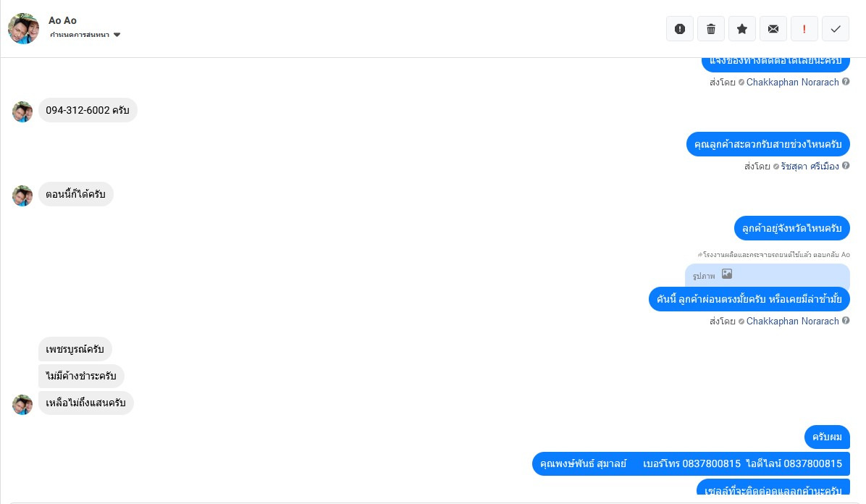
Task: Star this conversation with the star icon
Action: tap(742, 29)
